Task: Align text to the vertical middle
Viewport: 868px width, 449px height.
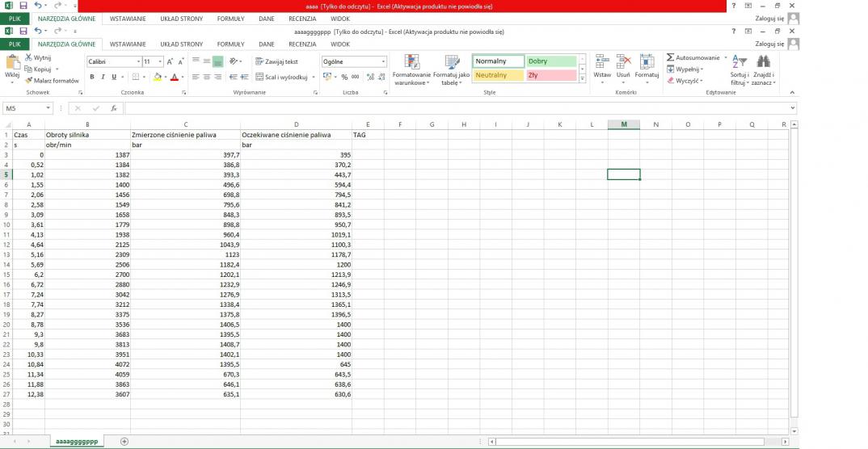Action: pos(206,61)
